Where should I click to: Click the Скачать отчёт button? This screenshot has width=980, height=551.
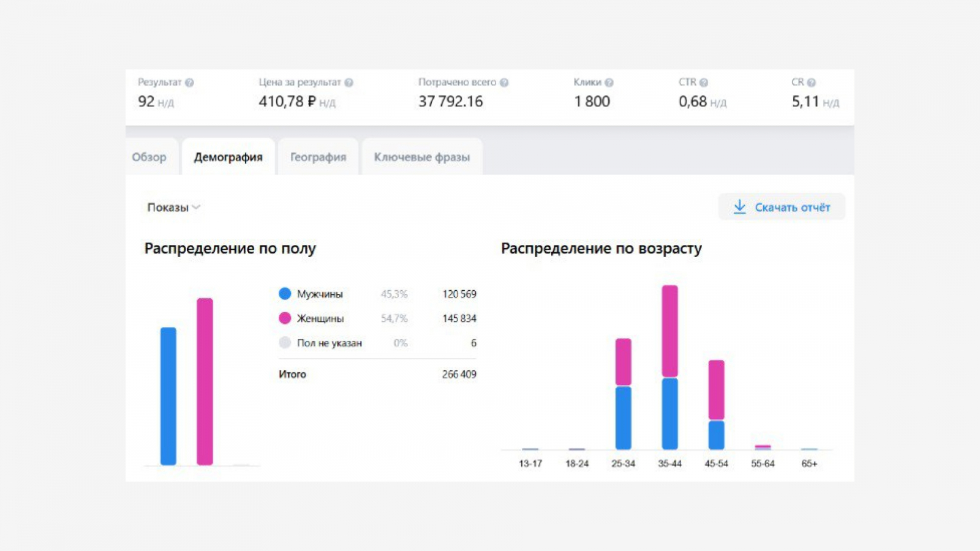tap(782, 207)
